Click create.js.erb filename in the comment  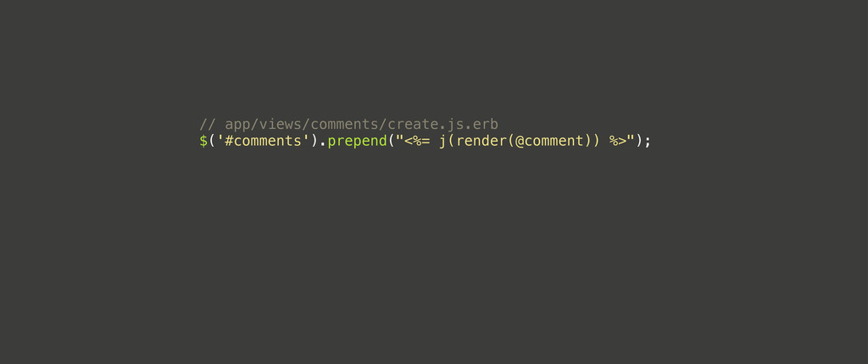(x=442, y=124)
